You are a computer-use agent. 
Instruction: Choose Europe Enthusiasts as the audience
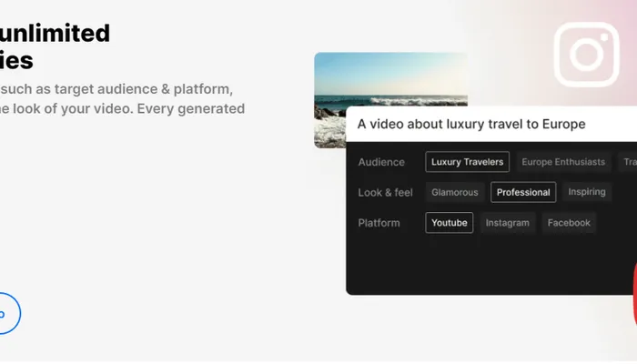(562, 162)
